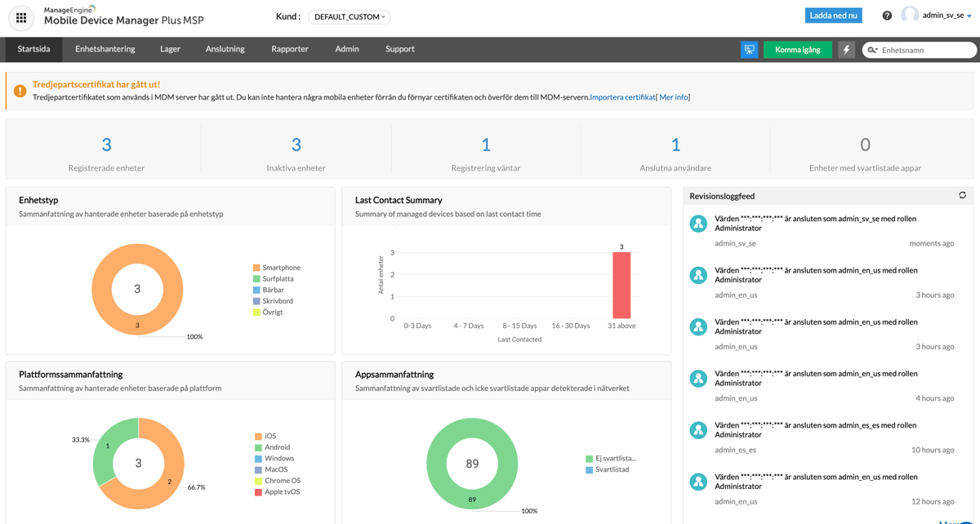
Task: Toggle the Apple tvOS legend entry
Action: click(278, 491)
